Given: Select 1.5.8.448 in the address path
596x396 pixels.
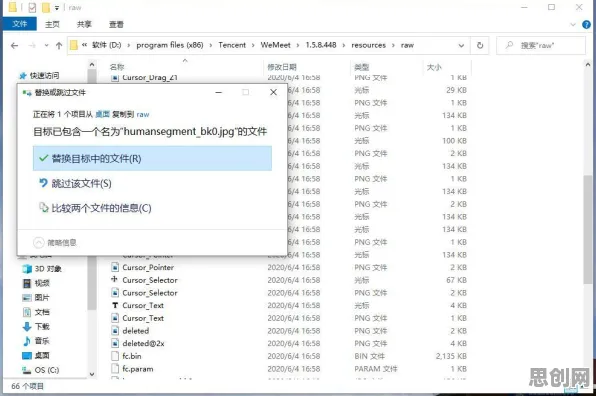Looking at the screenshot, I should point(321,45).
